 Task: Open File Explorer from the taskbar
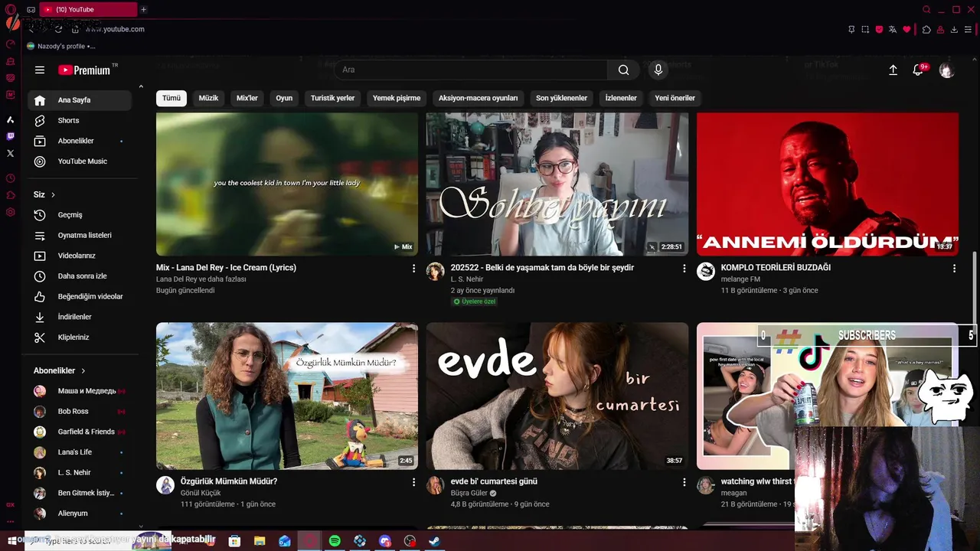pyautogui.click(x=260, y=541)
